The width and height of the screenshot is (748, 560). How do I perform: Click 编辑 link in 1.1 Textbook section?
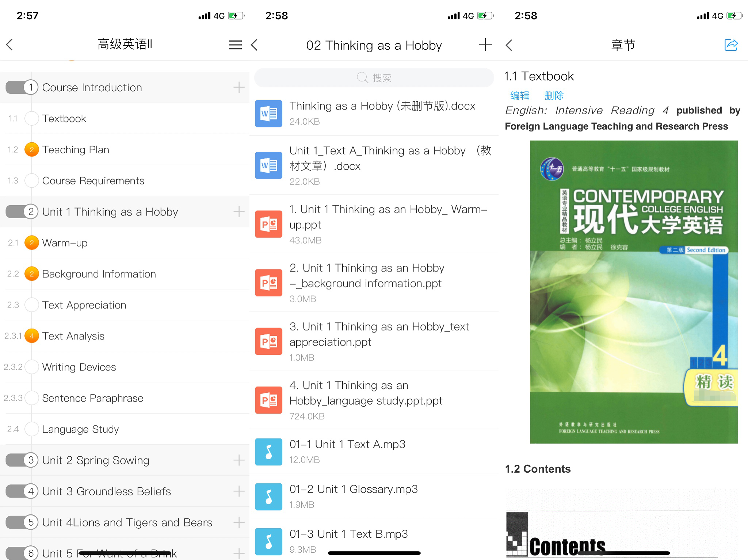pos(520,95)
